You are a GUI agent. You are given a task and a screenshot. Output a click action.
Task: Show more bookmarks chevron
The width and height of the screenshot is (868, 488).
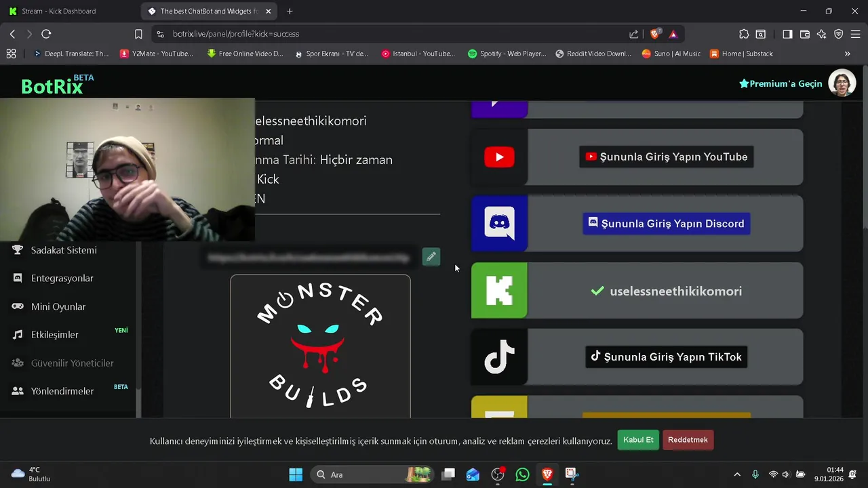tap(847, 54)
